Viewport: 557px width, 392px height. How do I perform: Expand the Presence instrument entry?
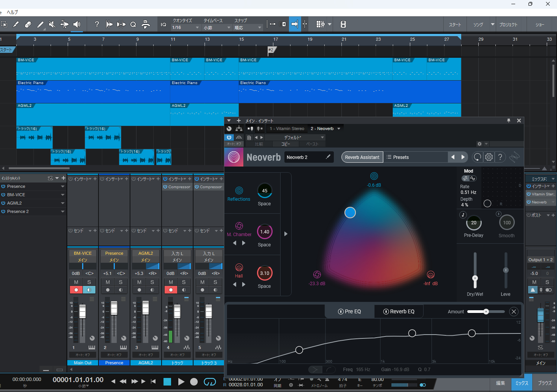(x=63, y=186)
